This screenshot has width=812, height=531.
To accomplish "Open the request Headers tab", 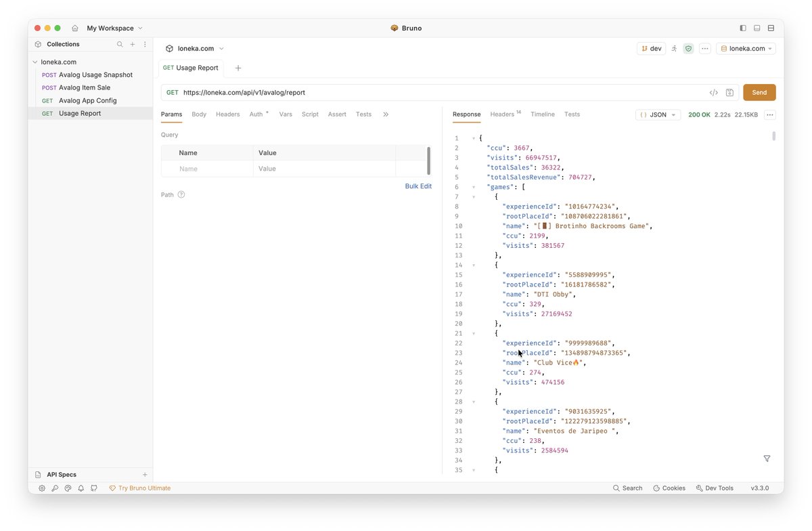I will point(228,114).
